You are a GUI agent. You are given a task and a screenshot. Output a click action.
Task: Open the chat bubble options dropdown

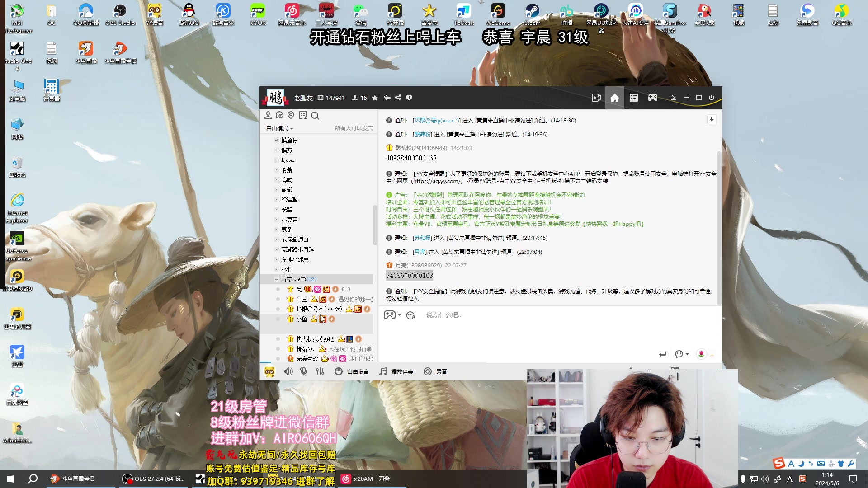tap(682, 354)
